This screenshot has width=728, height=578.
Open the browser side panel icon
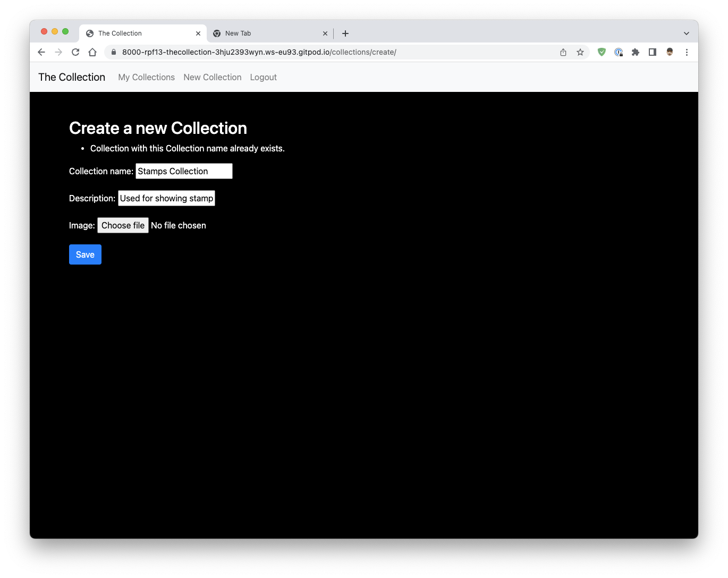click(x=652, y=52)
